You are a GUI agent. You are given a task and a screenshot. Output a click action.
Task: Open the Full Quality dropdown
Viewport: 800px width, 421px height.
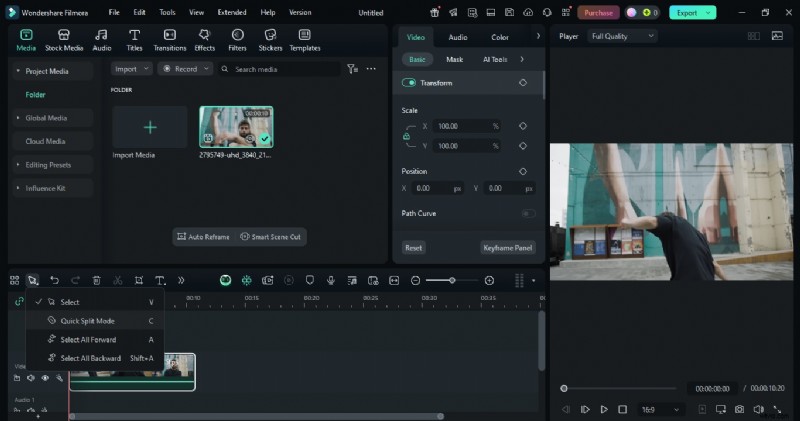[x=622, y=36]
